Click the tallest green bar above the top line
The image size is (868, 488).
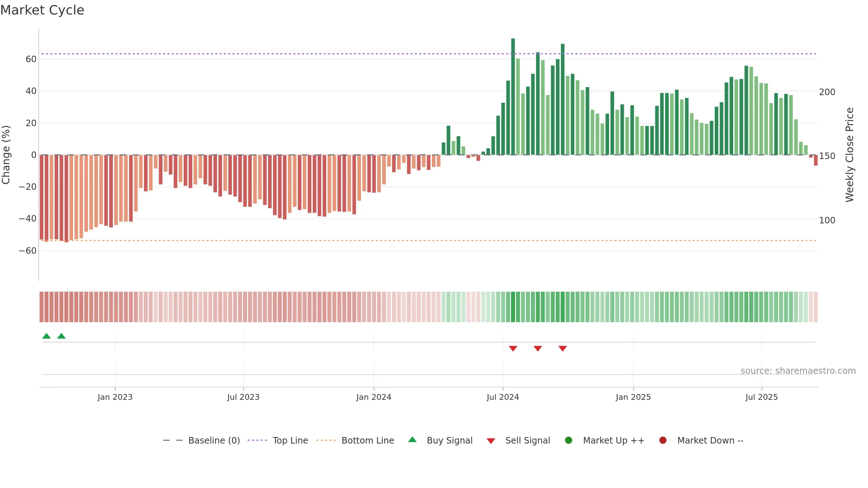(x=513, y=97)
